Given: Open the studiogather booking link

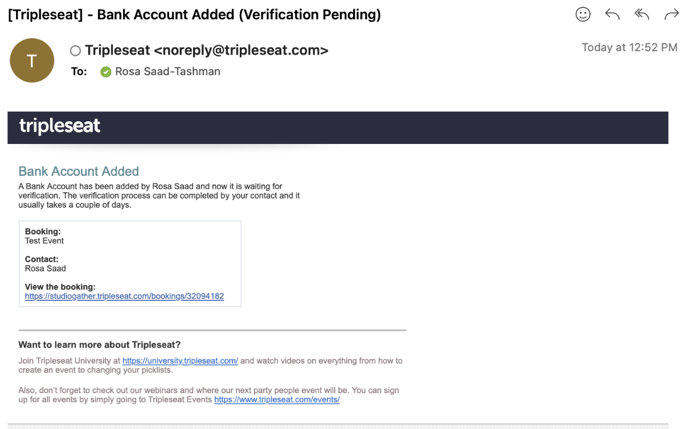Looking at the screenshot, I should pyautogui.click(x=124, y=297).
